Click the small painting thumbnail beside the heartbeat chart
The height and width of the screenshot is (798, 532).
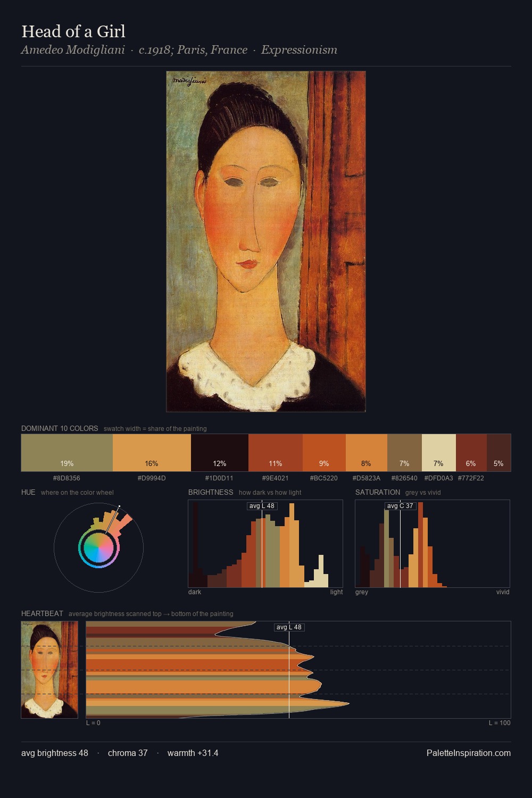click(x=49, y=670)
